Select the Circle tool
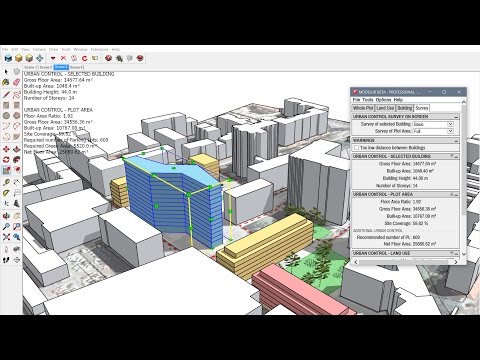This screenshot has height=360, width=480. pyautogui.click(x=6, y=116)
